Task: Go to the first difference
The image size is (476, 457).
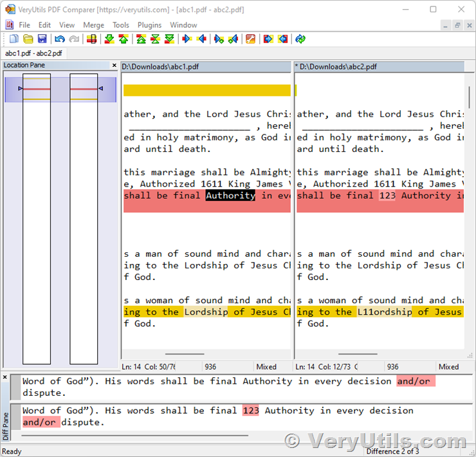Action: [141, 39]
